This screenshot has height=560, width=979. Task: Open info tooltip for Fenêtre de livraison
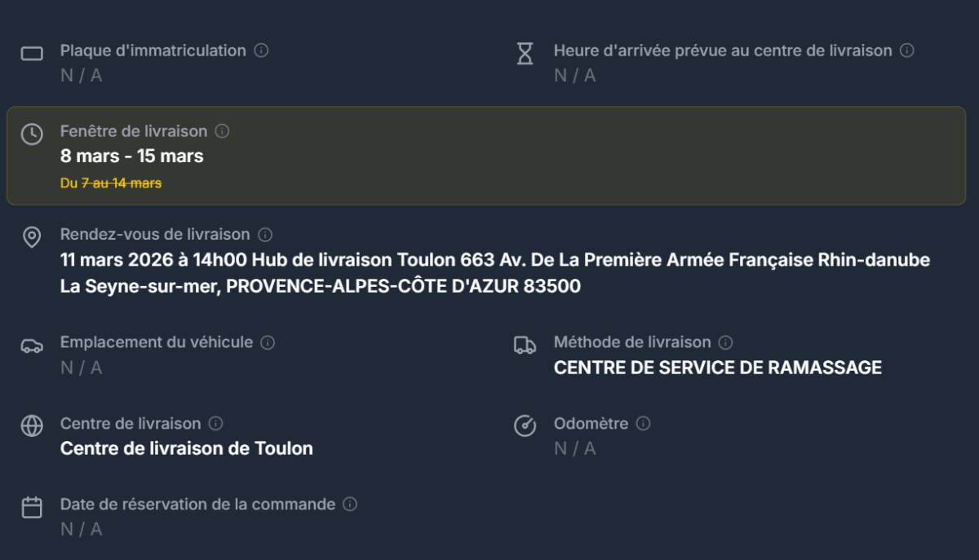[x=222, y=131]
